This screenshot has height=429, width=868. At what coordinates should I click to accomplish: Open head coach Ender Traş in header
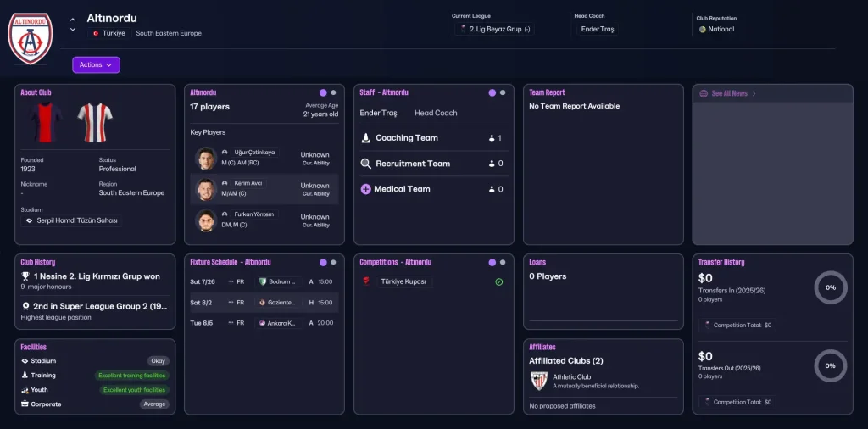(x=598, y=29)
